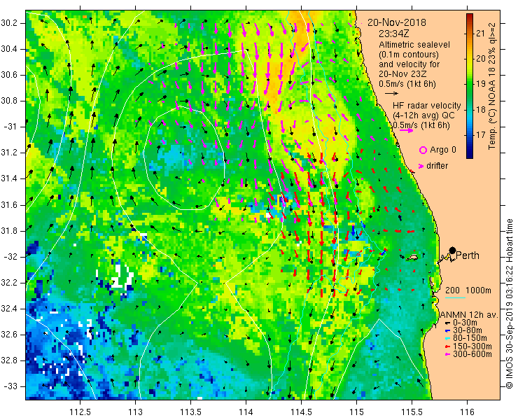
Task: Click latitude axis label -31
Action: pyautogui.click(x=10, y=127)
